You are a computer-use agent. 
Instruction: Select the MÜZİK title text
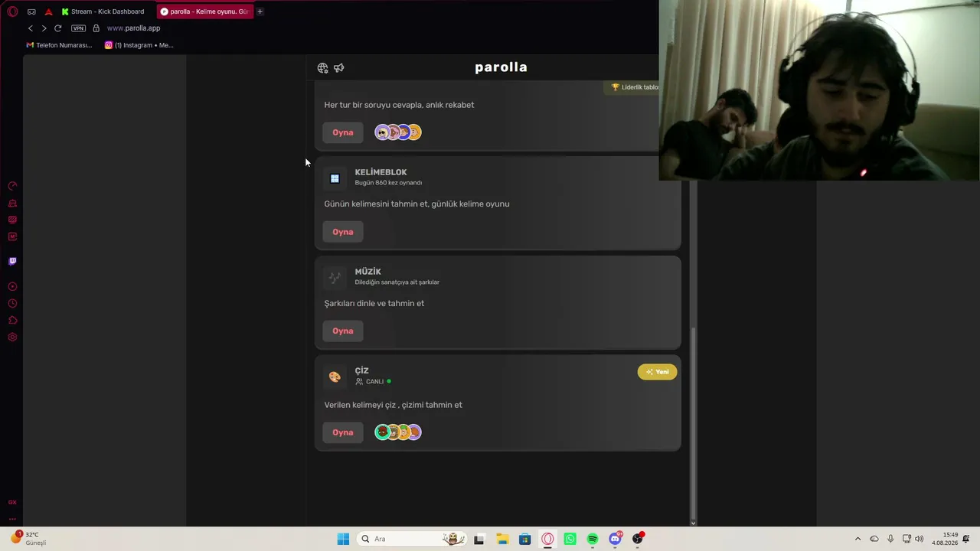[367, 272]
